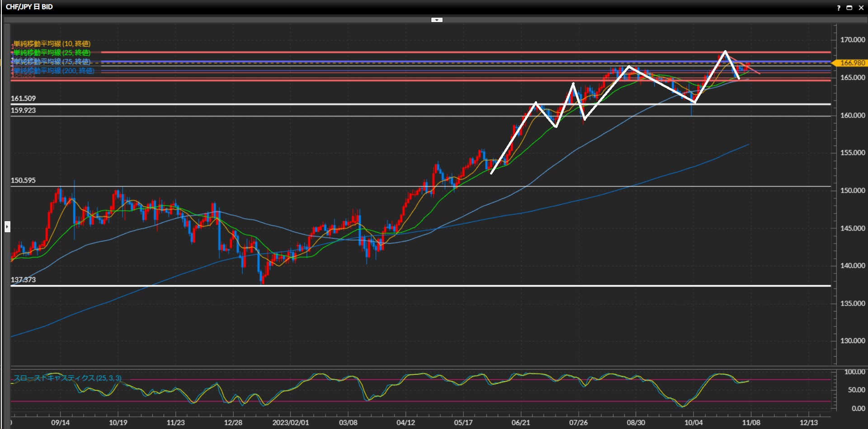Click the 170.000 price axis label
The width and height of the screenshot is (868, 429).
852,40
